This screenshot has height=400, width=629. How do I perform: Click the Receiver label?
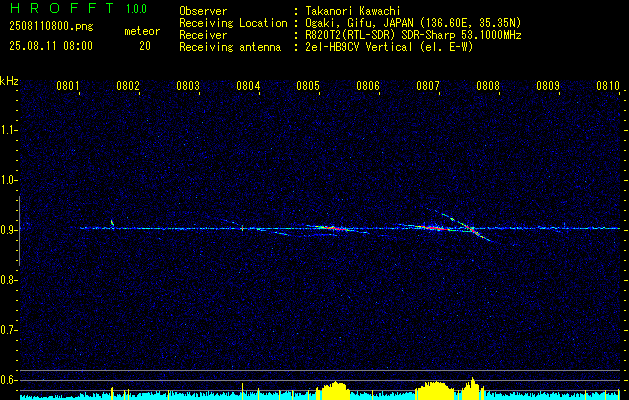click(203, 35)
